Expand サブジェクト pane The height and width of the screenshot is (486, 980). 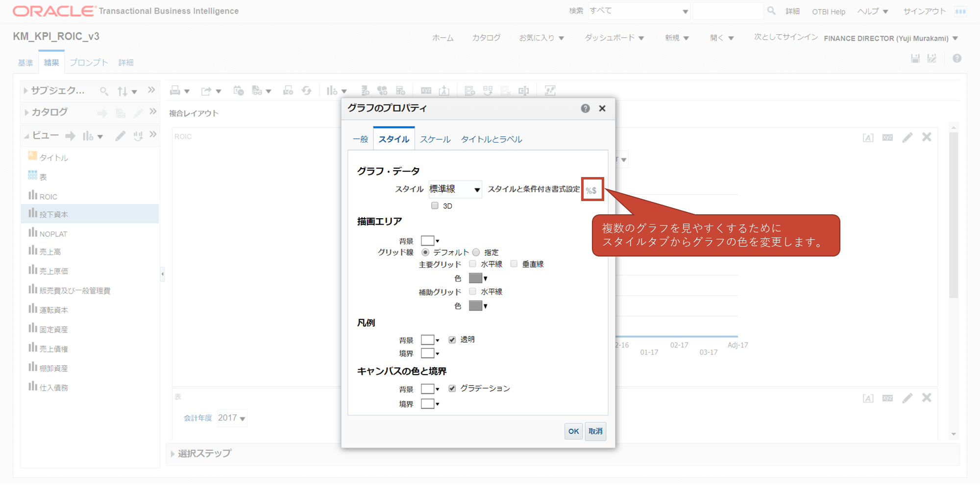[x=25, y=91]
